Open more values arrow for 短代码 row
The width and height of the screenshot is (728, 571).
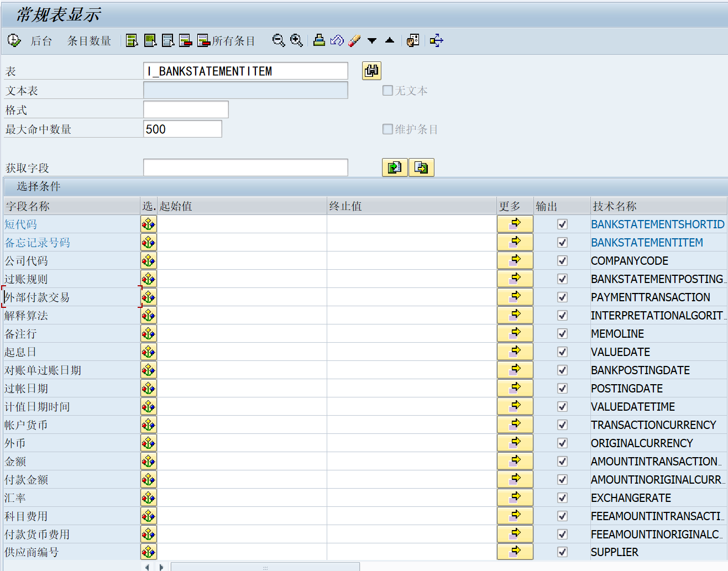point(515,224)
